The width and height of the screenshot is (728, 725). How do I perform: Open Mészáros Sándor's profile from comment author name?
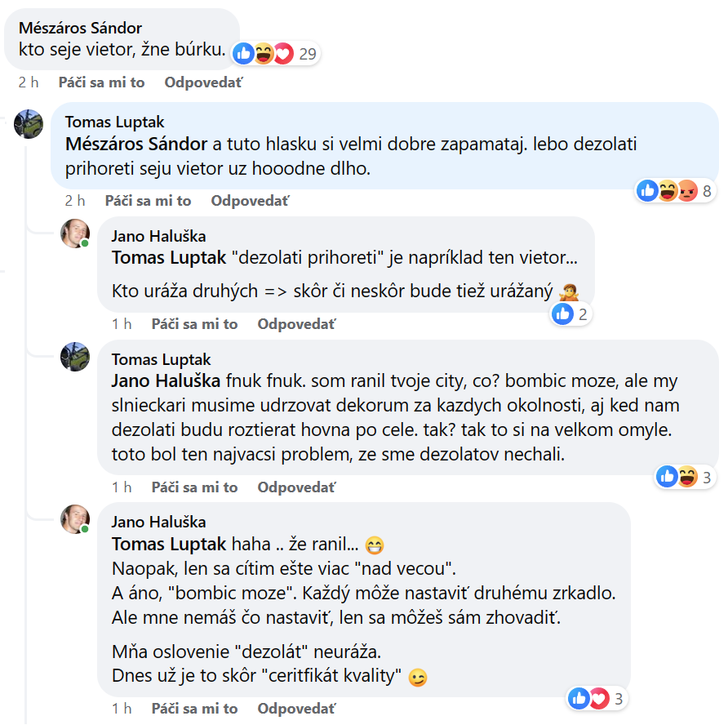pos(80,29)
